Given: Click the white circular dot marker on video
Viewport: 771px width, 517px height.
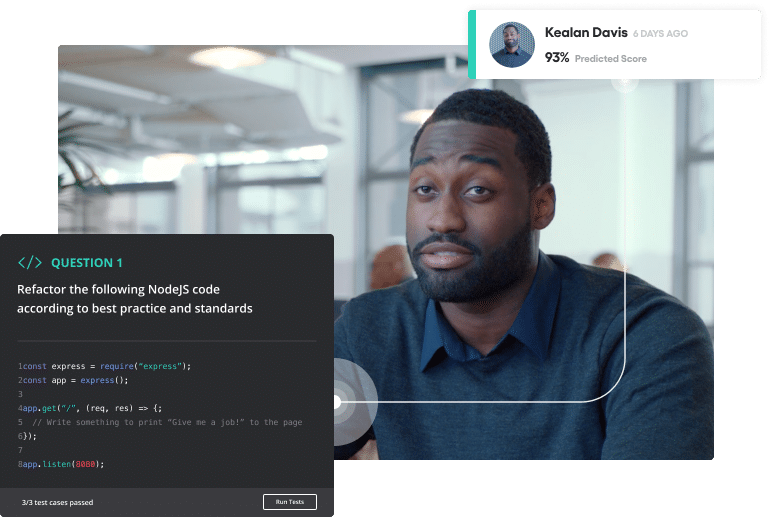Looking at the screenshot, I should [337, 402].
